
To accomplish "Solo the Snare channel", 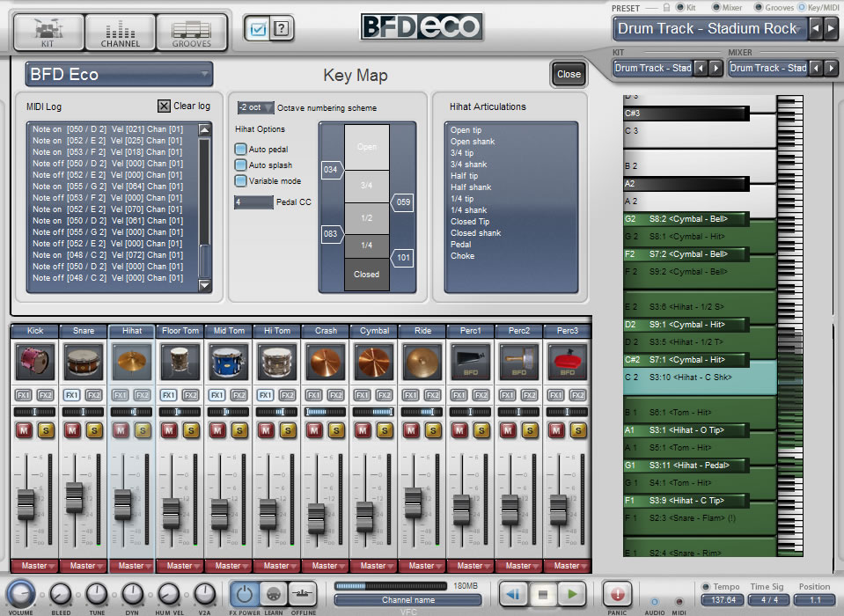I will click(94, 430).
